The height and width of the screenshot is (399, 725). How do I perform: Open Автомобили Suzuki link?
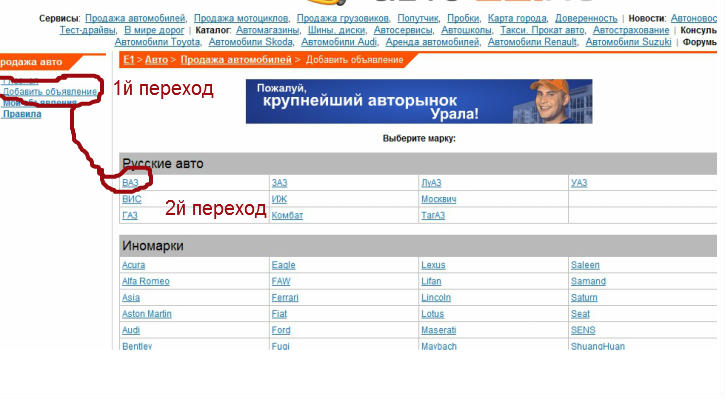pyautogui.click(x=628, y=42)
